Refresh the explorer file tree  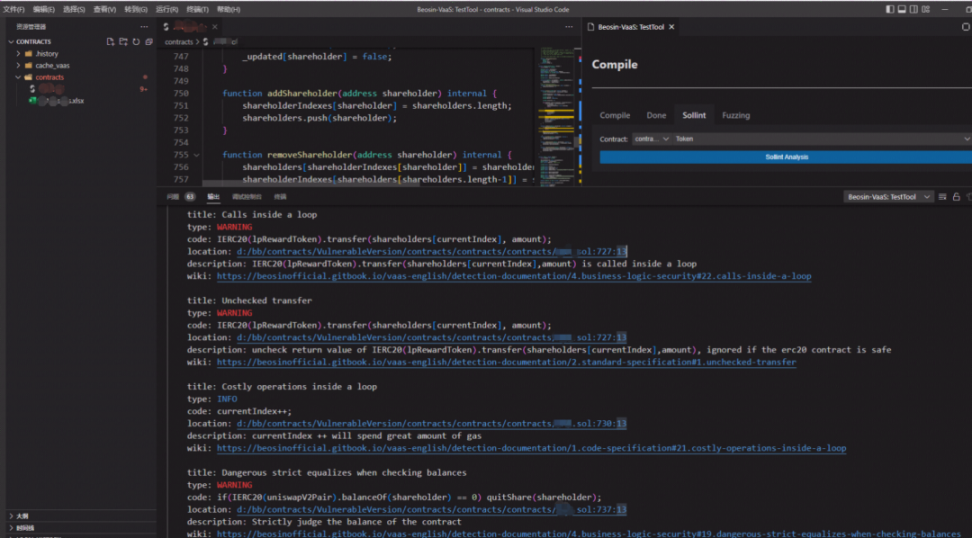point(136,42)
